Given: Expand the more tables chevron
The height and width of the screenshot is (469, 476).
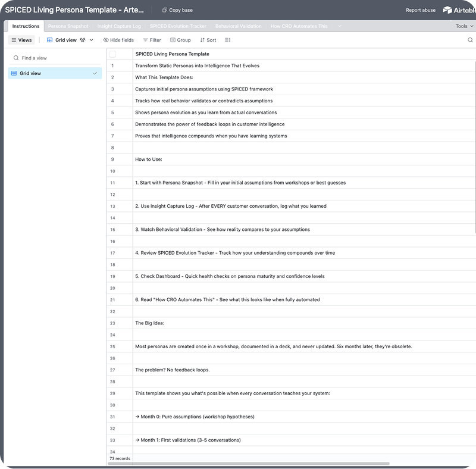Looking at the screenshot, I should (x=340, y=26).
